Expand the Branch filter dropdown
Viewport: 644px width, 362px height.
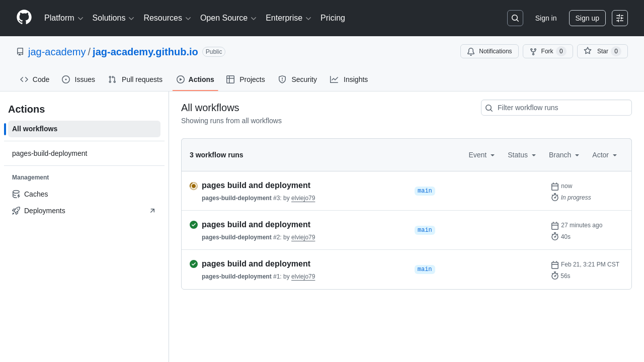coord(563,155)
